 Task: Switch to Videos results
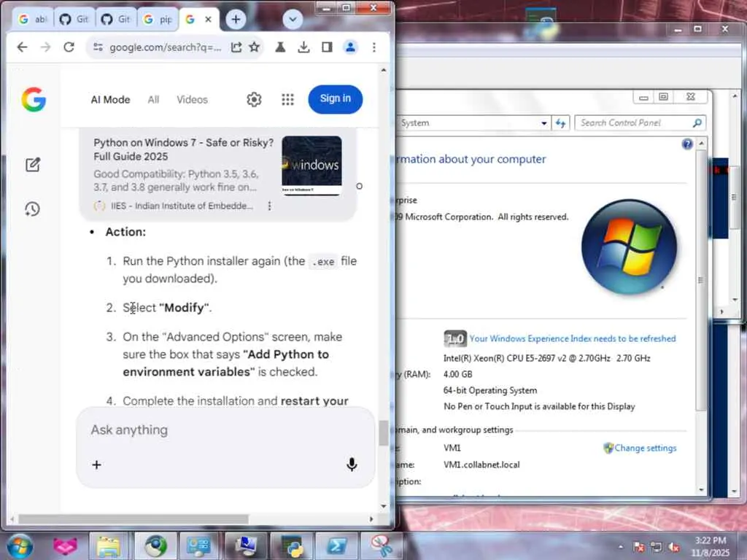192,99
